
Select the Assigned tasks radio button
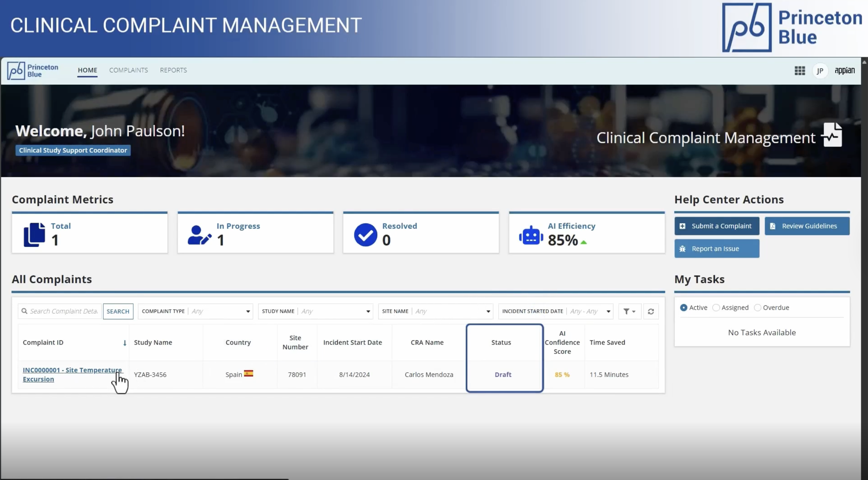point(716,307)
